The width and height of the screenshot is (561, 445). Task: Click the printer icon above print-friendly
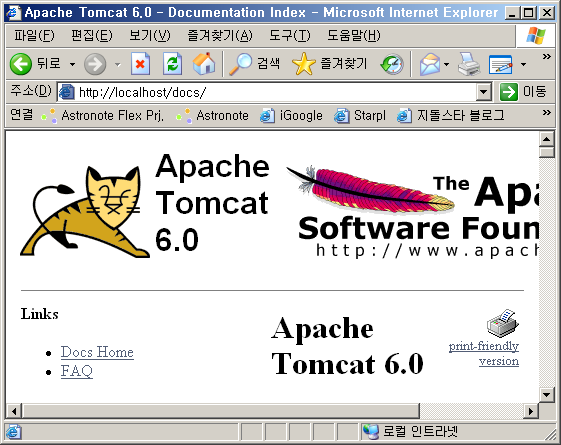pyautogui.click(x=502, y=323)
